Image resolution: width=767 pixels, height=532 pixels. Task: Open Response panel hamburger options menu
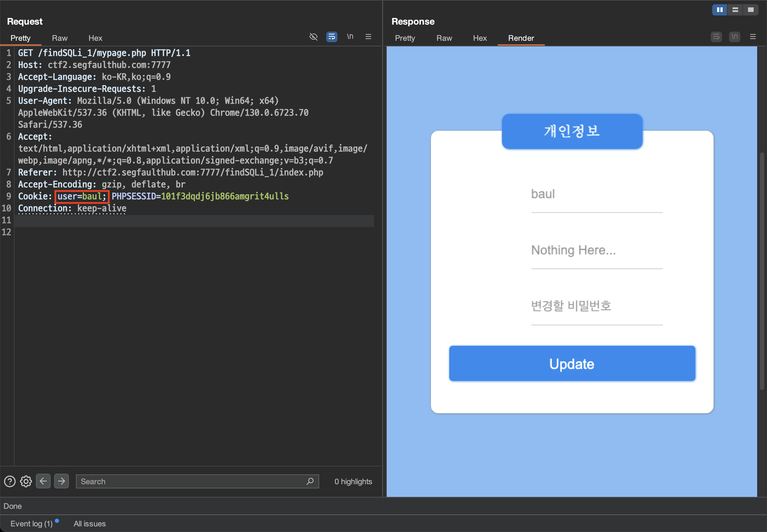[x=753, y=37]
